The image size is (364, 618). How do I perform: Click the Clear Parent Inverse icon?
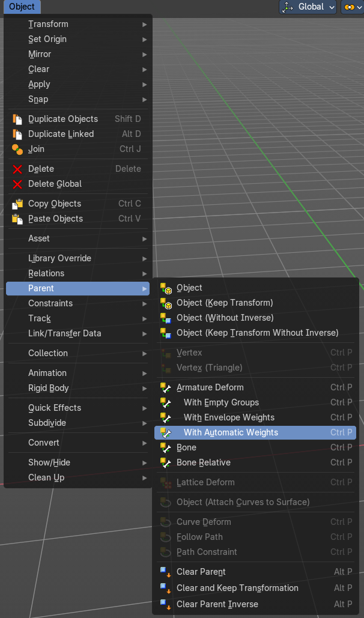pyautogui.click(x=166, y=604)
